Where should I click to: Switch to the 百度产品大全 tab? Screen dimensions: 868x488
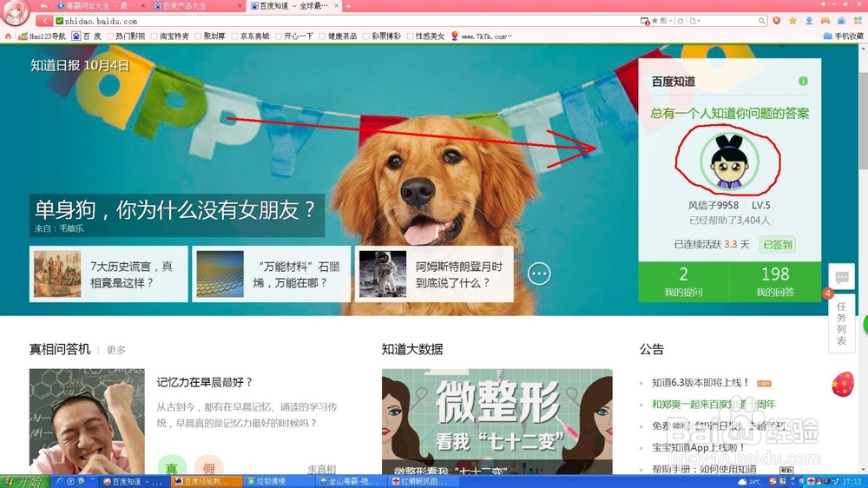coord(197,6)
